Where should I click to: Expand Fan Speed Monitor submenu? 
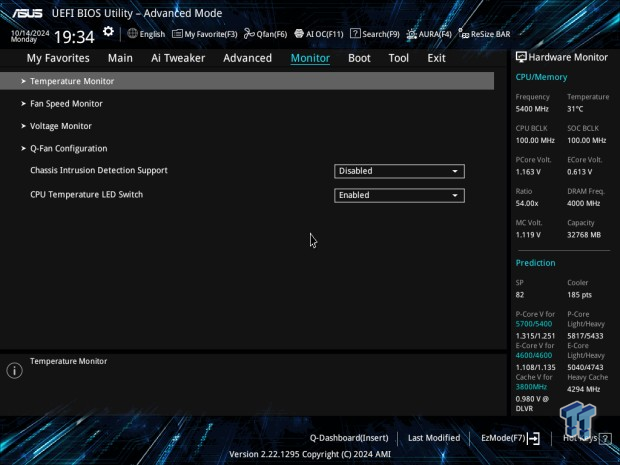[66, 104]
